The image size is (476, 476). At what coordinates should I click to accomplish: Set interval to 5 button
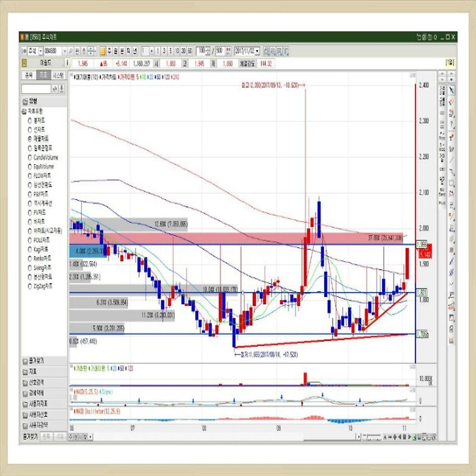coord(170,51)
